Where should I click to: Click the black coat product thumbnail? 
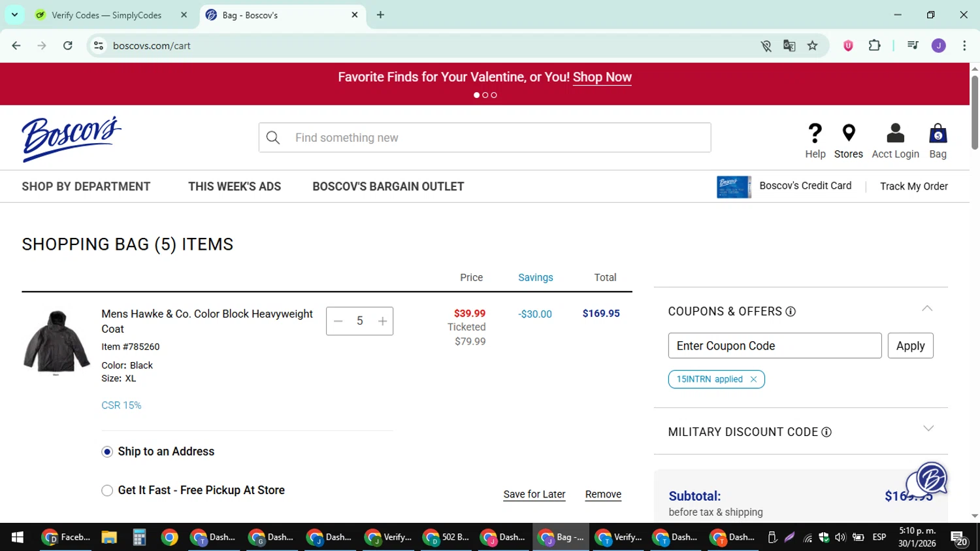point(57,342)
